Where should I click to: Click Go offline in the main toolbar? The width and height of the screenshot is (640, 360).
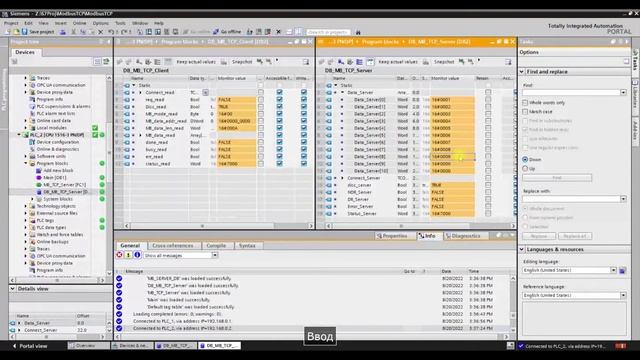click(x=227, y=31)
